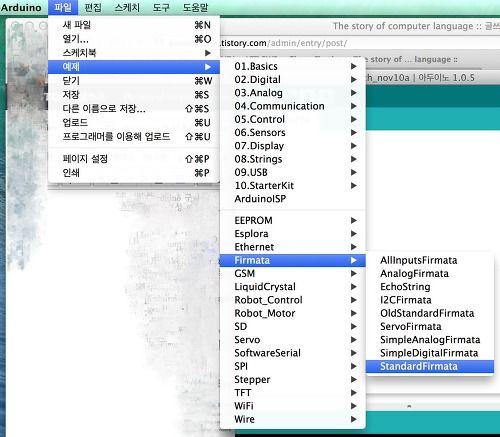The height and width of the screenshot is (437, 500).
Task: Choose 다른 이름으로 저장...
Action: coord(134,109)
